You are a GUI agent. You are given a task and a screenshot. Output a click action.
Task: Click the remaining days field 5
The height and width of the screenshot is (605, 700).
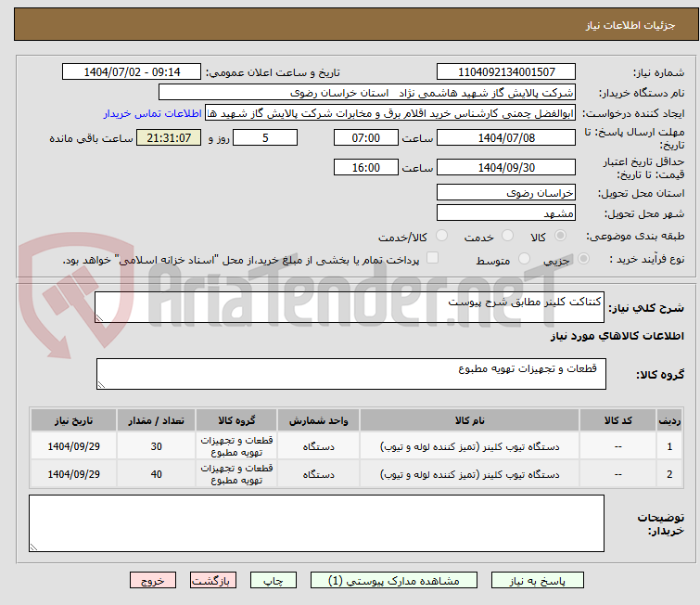[265, 137]
